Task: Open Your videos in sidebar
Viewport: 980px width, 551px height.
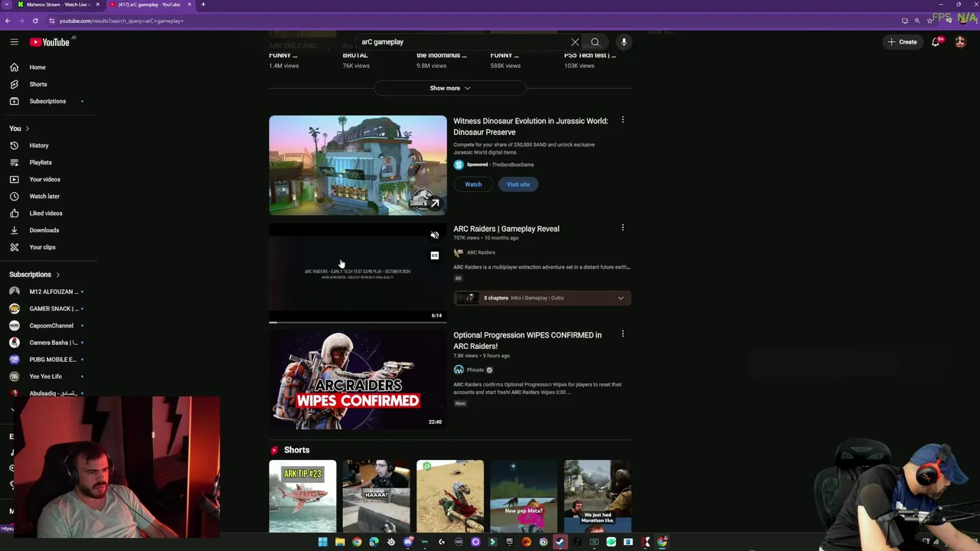Action: [x=44, y=179]
